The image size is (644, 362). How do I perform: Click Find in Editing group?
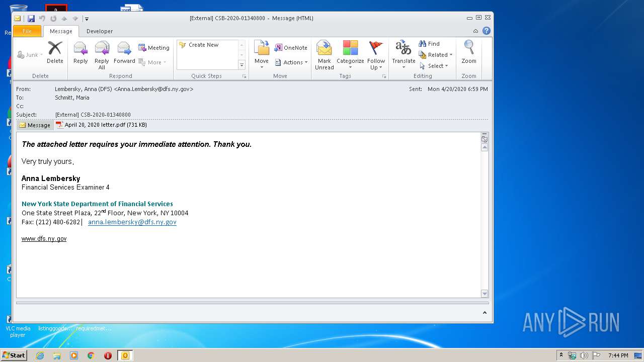tap(429, 44)
